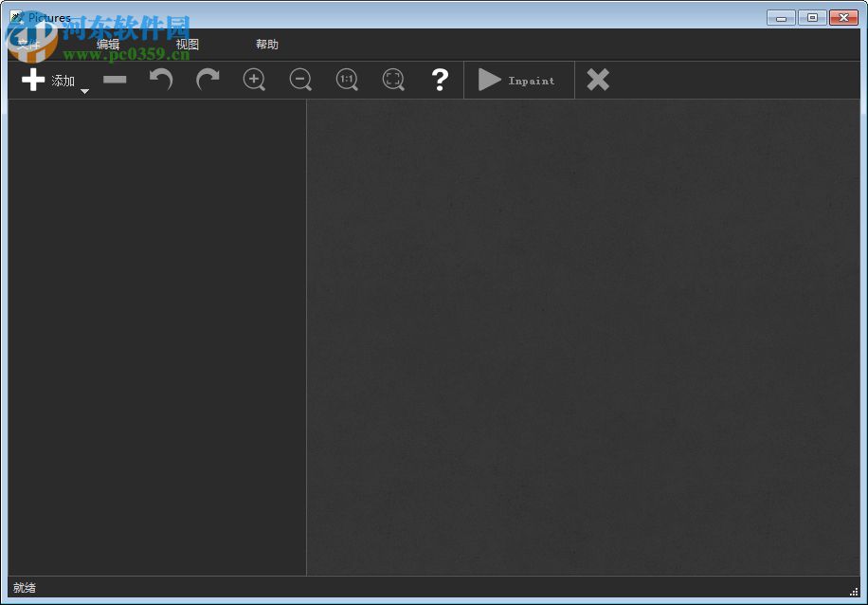Zoom in with the magnifier plus icon
The height and width of the screenshot is (605, 868).
coord(254,81)
